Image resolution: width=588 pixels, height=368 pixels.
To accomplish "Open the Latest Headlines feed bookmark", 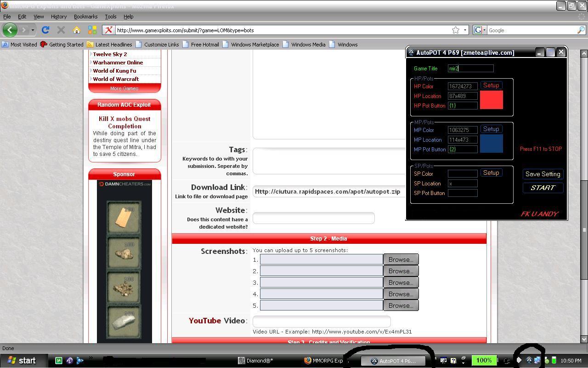I will click(x=109, y=45).
